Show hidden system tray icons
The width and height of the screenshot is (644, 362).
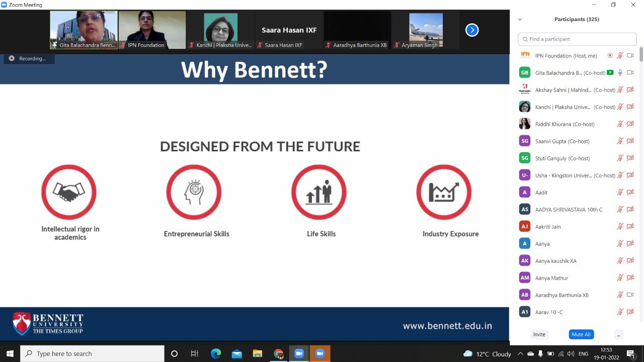point(520,354)
